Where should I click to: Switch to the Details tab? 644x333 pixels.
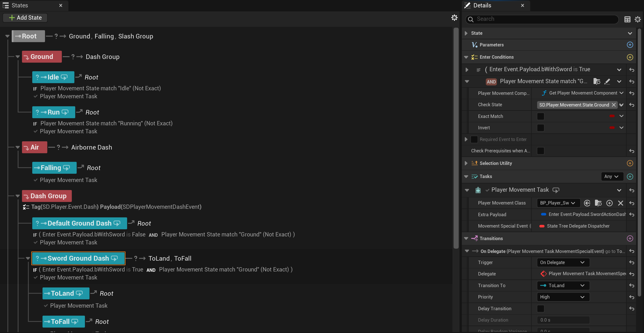point(482,5)
